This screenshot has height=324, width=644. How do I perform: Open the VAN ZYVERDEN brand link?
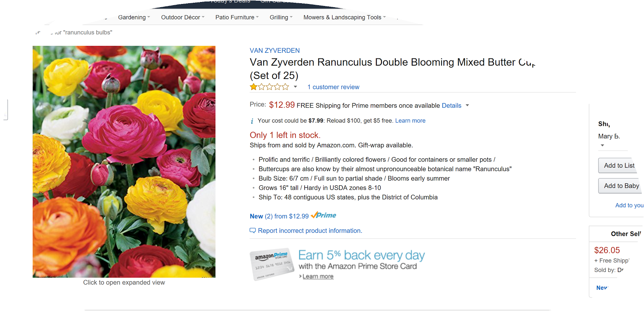275,50
